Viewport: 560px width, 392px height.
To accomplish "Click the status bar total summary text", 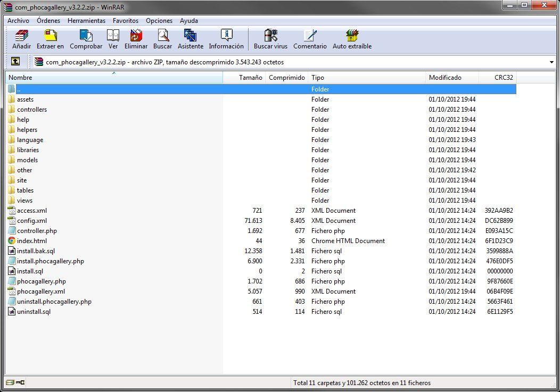I will (362, 383).
